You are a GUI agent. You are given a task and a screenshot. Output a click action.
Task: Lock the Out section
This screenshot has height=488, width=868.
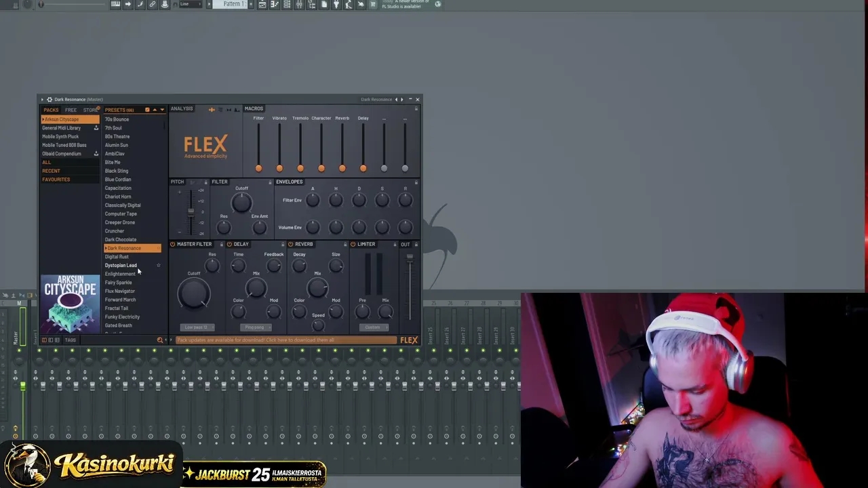point(416,245)
